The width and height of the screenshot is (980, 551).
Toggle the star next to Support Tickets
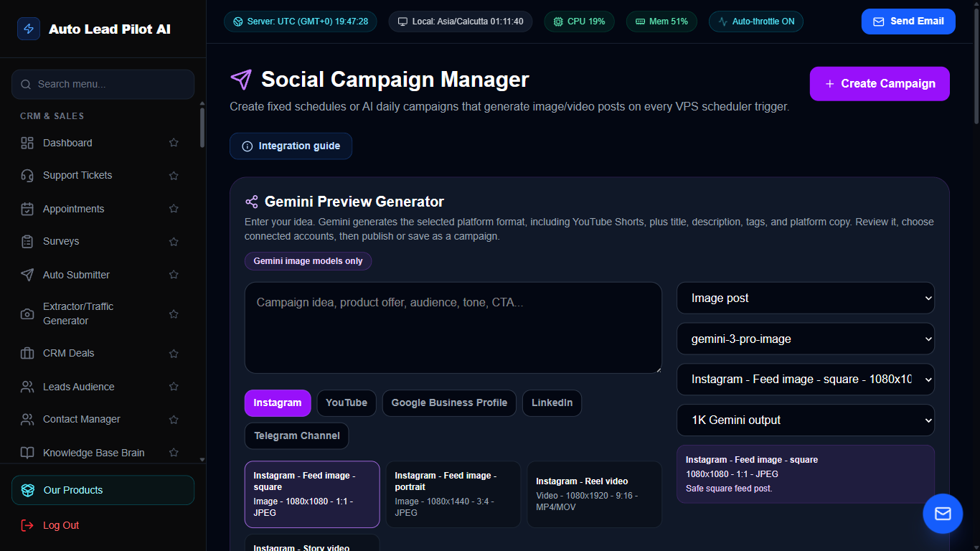[174, 175]
